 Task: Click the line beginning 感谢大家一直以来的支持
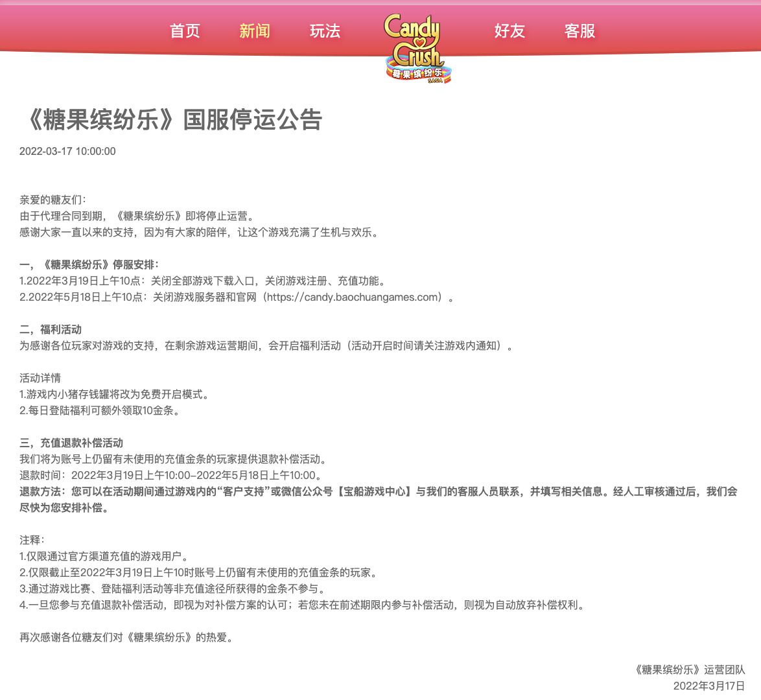coord(199,233)
